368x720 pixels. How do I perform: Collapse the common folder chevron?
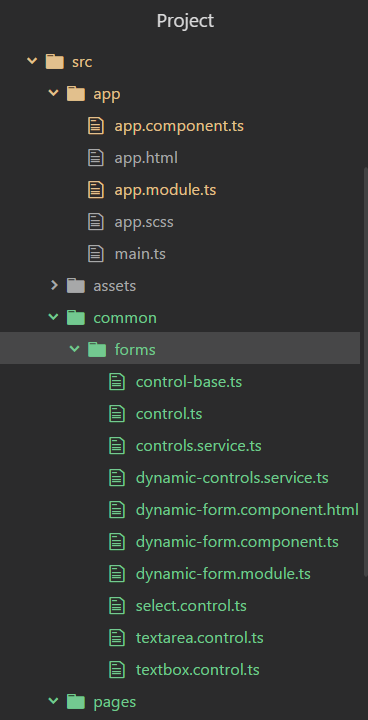click(54, 317)
